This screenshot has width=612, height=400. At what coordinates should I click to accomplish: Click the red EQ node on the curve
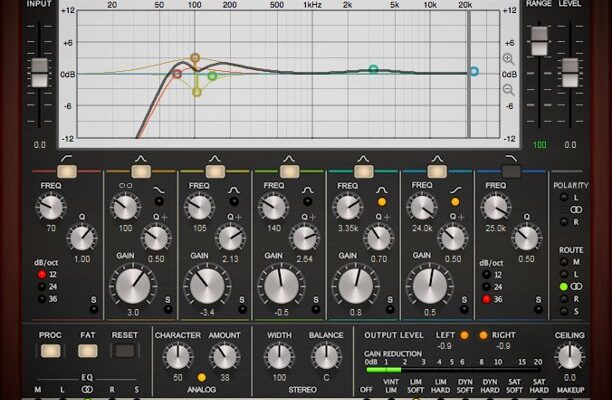coord(177,73)
